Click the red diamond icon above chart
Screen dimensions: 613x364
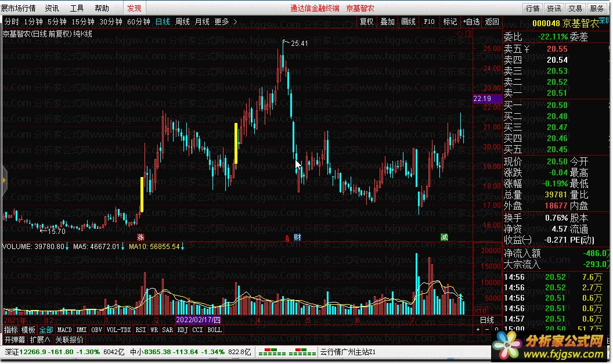pos(460,34)
